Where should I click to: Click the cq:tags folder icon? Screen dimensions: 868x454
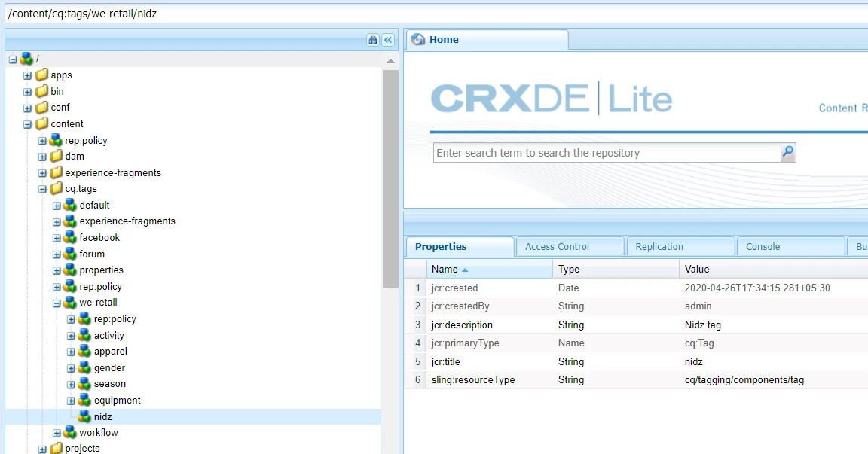(x=56, y=189)
